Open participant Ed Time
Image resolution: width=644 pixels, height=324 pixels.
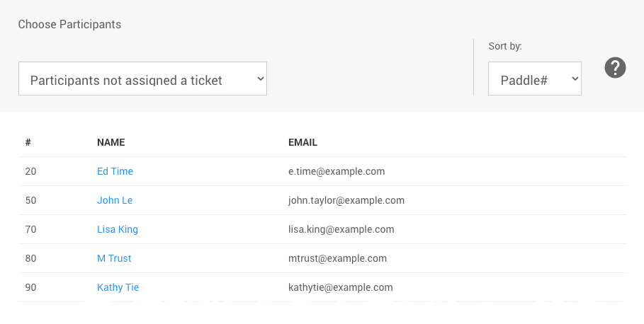pos(115,171)
